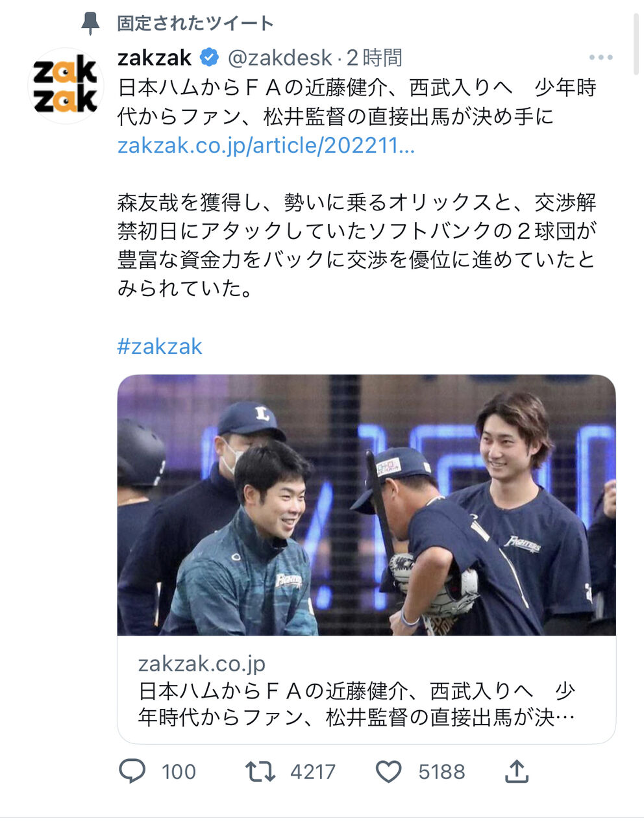Click the zakzak.co.jp card domain label
This screenshot has height=831, width=644.
point(202,664)
